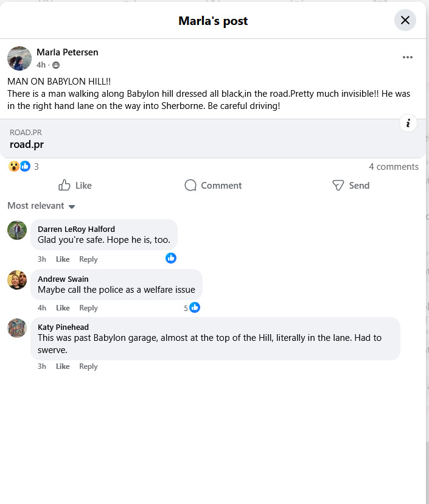Like Darren LeRoy Halford's comment

tap(63, 259)
